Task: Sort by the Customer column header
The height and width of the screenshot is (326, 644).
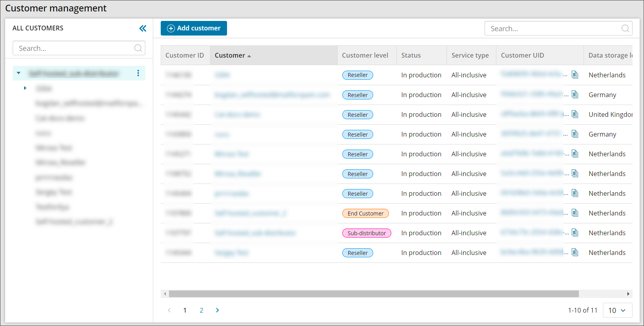Action: (x=230, y=55)
